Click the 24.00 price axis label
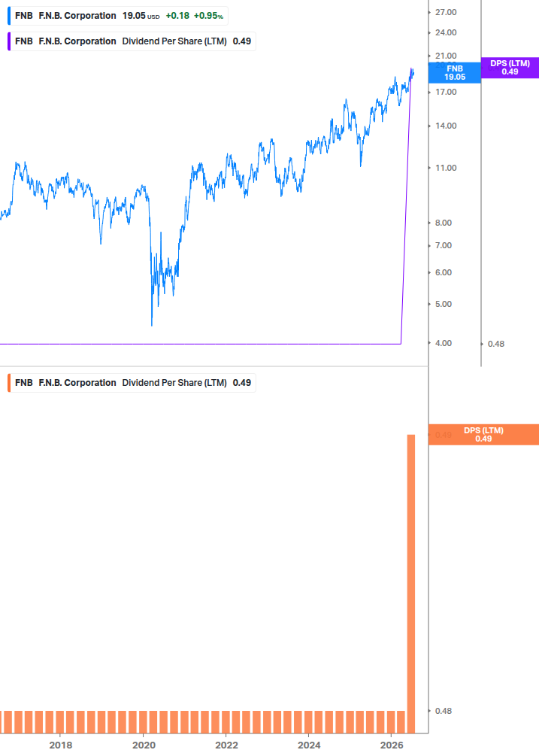The width and height of the screenshot is (539, 756). tap(446, 33)
